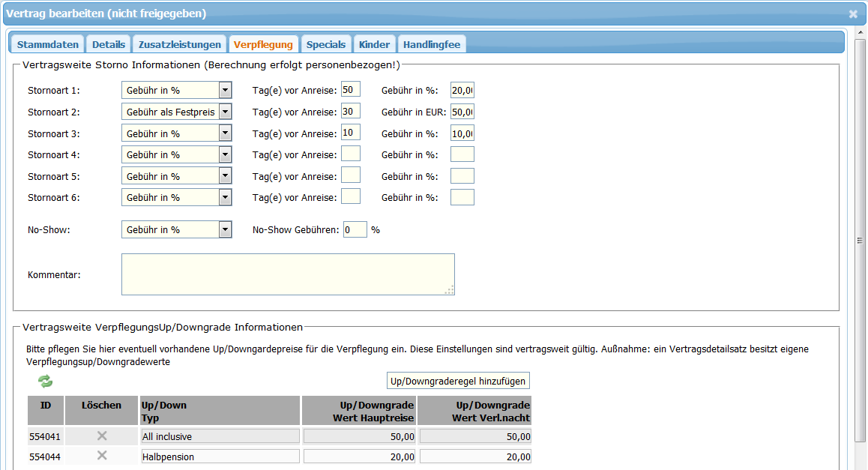The height and width of the screenshot is (470, 868).
Task: Delete the All inclusive row
Action: click(102, 436)
